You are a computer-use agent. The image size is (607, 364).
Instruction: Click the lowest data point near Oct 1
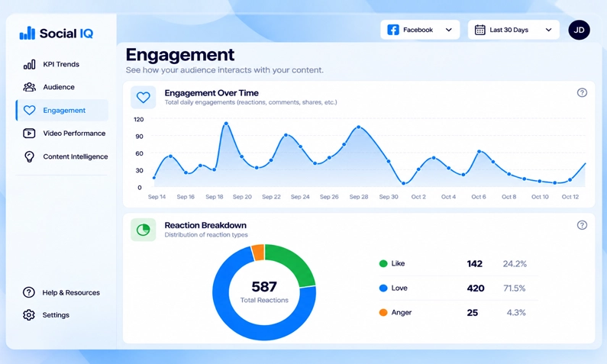pos(403,183)
